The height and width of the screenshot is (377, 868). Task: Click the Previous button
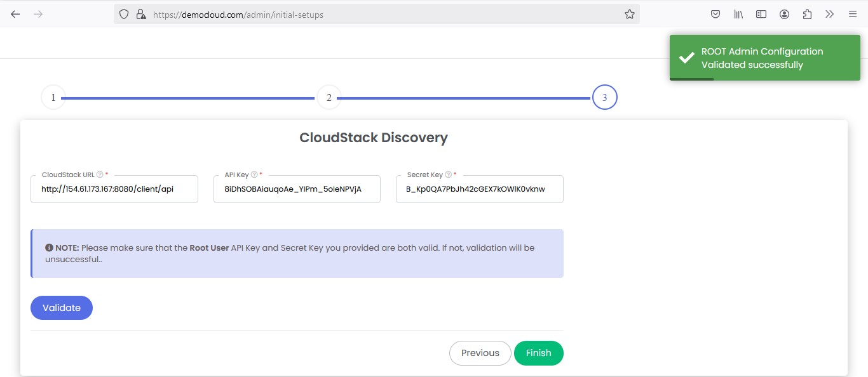tap(480, 353)
